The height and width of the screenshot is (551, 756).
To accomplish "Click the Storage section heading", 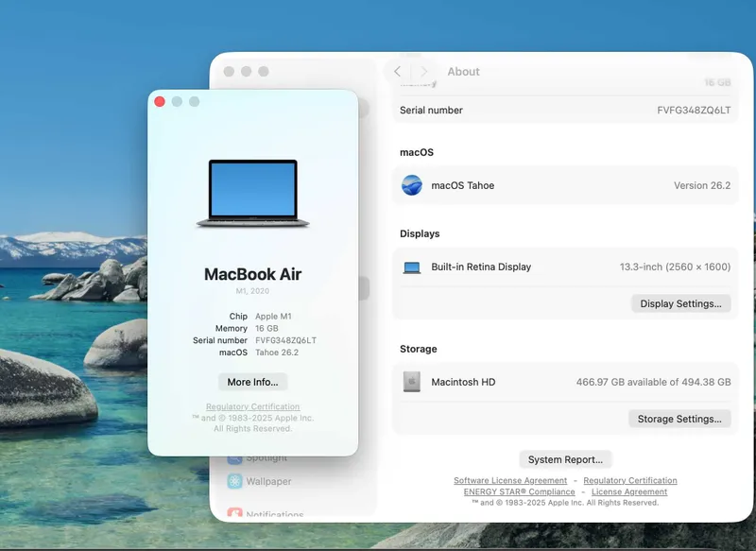I will point(418,349).
